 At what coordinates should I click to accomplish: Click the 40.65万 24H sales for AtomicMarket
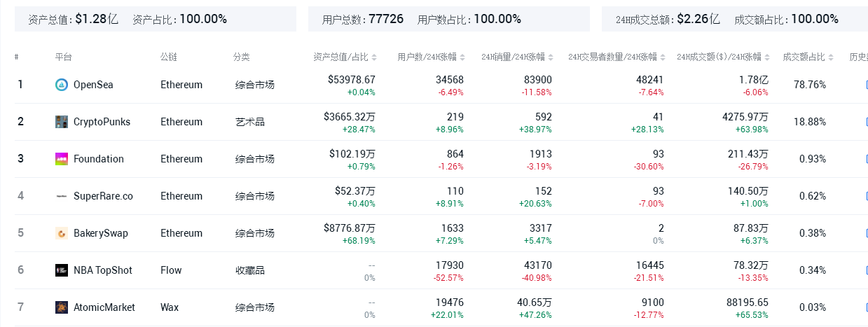click(535, 302)
